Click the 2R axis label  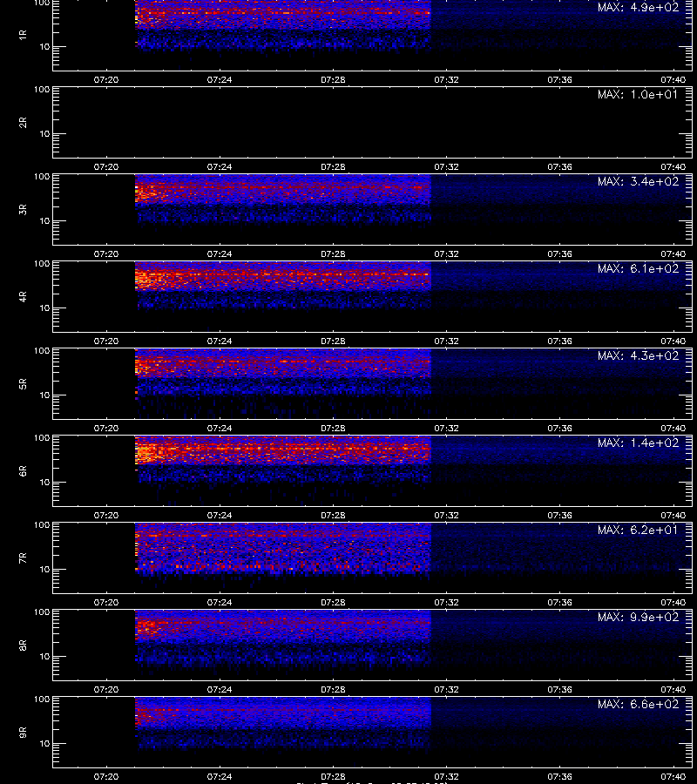23,123
